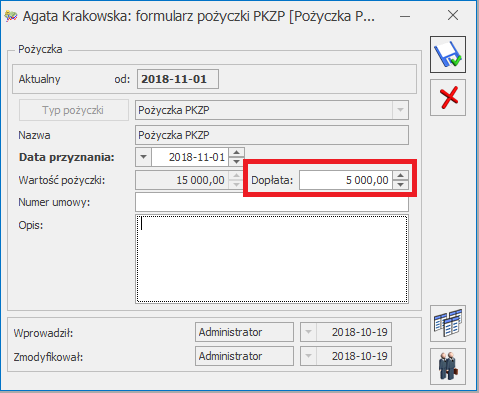This screenshot has width=479, height=393.
Task: Select the Dopłata value field 5 000,00
Action: click(x=346, y=180)
